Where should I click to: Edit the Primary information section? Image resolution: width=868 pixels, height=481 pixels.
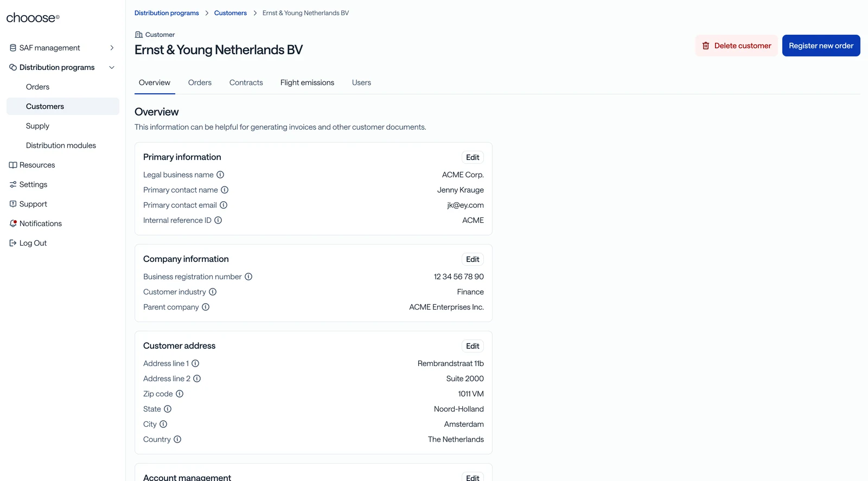tap(473, 157)
